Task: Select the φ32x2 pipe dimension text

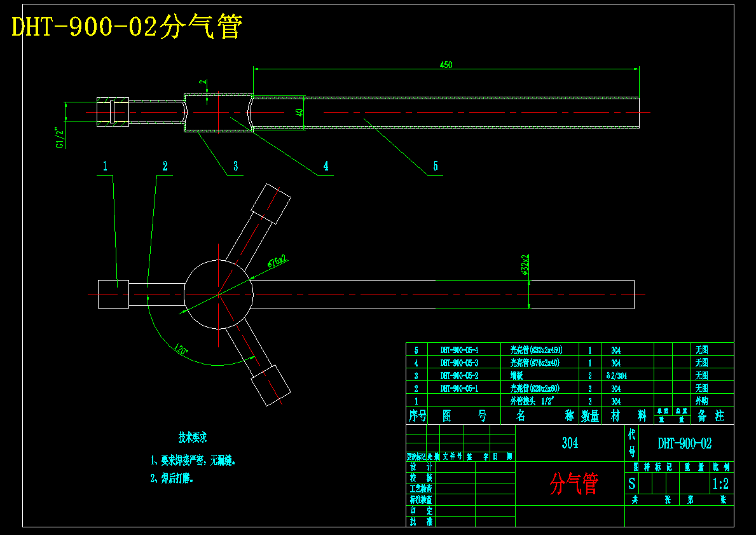Action: point(525,265)
